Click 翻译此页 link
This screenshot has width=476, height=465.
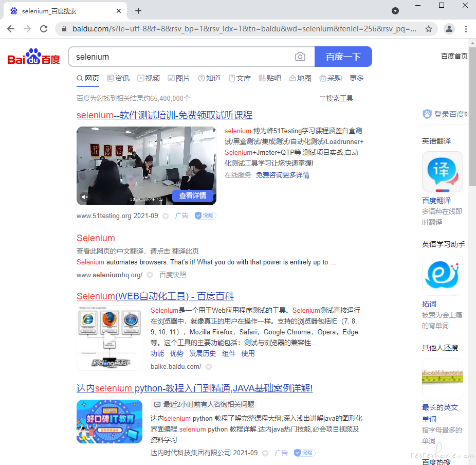pos(185,251)
